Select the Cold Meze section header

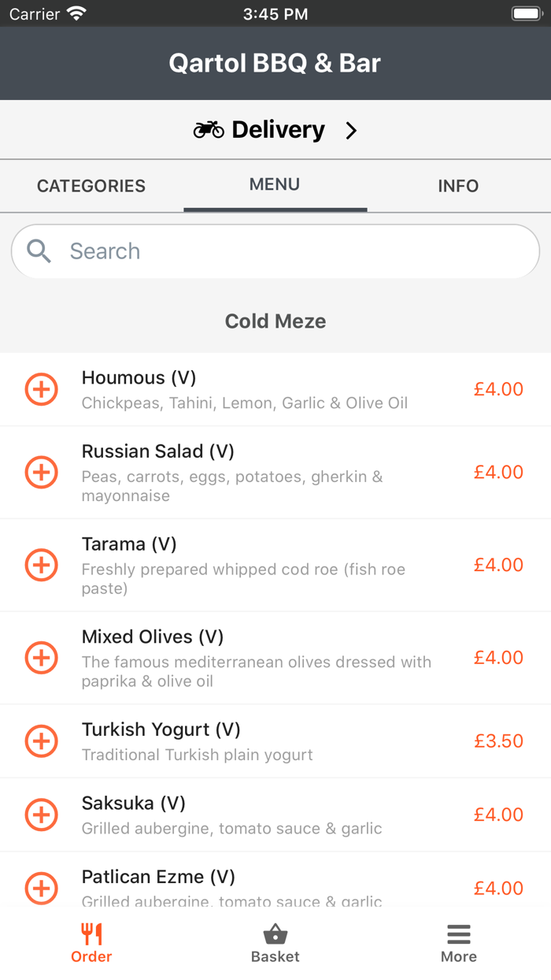[x=275, y=321]
